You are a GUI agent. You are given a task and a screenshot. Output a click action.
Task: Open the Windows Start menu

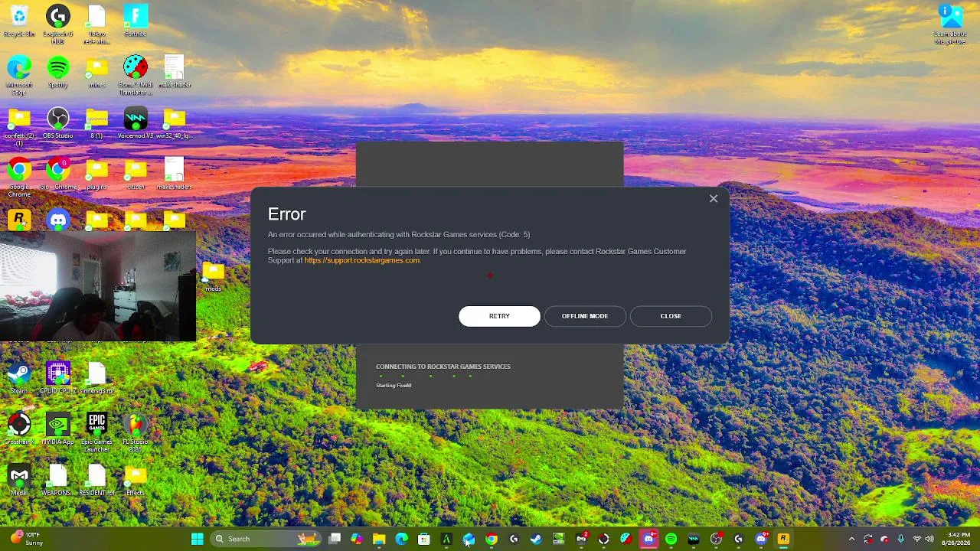tap(197, 539)
